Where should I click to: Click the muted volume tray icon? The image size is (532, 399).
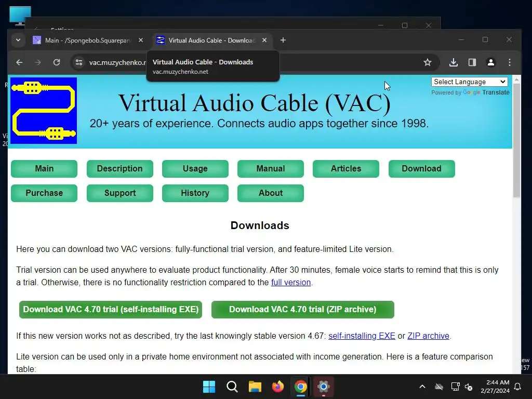(x=469, y=387)
